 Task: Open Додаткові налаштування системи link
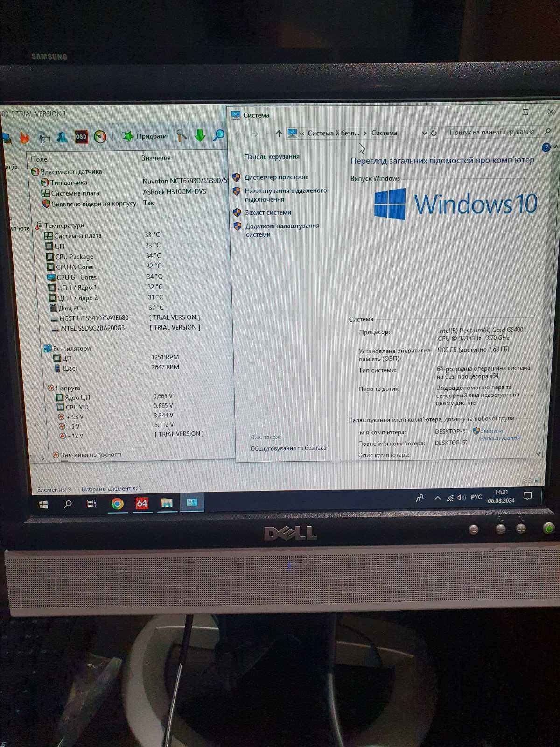pos(282,230)
